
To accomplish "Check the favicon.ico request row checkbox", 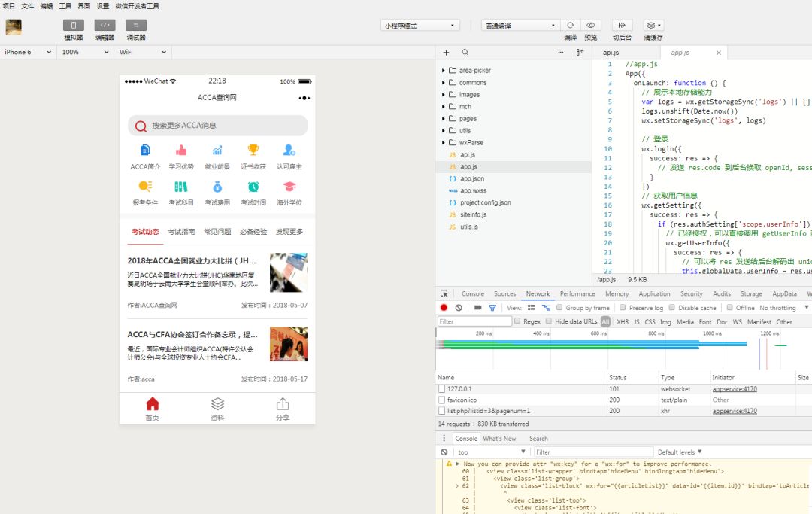I will (442, 400).
